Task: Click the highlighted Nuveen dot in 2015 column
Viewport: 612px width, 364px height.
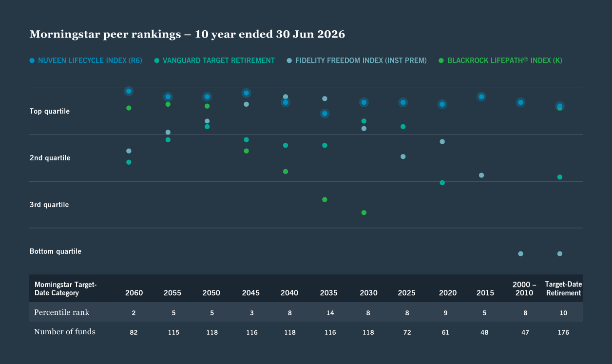Action: point(481,96)
